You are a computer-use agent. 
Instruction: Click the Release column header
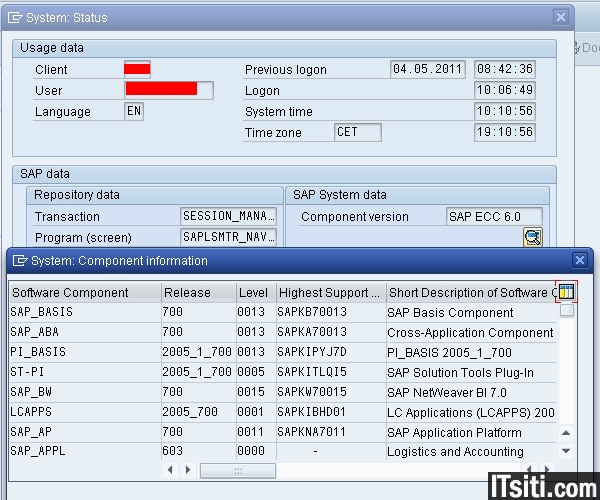[199, 293]
